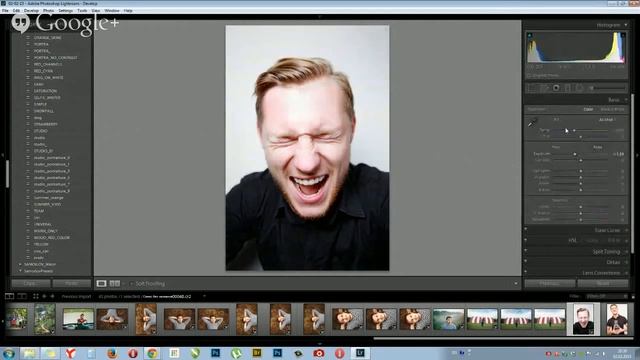Click the Saturation slider handle
Viewport: 640px width, 360px height.
pos(580,220)
